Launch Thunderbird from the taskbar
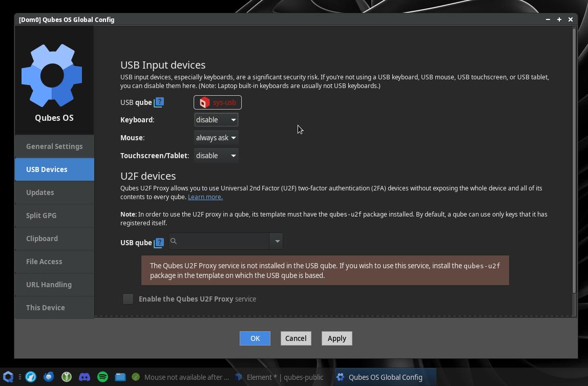588x386 pixels. 49,377
